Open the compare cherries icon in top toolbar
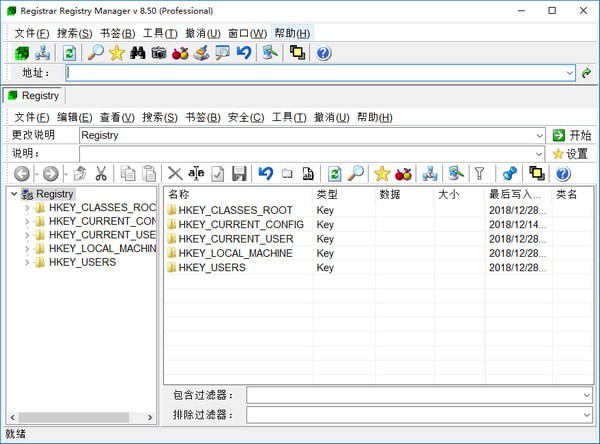This screenshot has height=444, width=600. tap(180, 53)
